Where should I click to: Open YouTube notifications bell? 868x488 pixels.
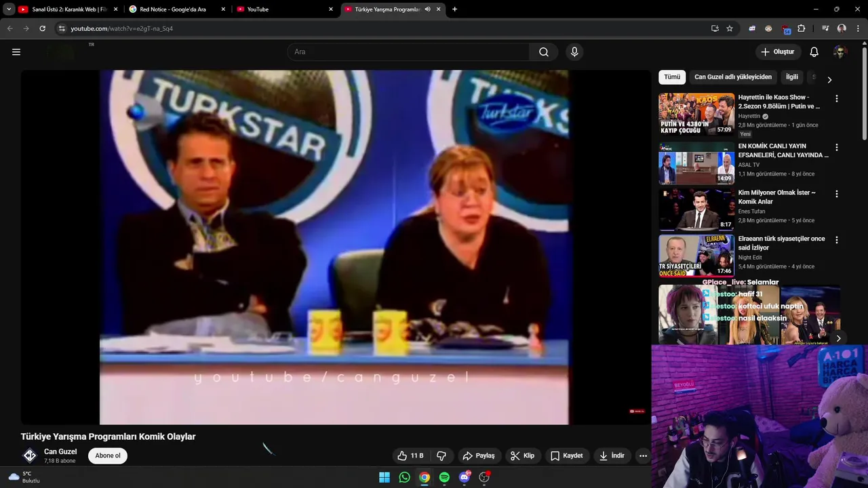click(x=814, y=52)
